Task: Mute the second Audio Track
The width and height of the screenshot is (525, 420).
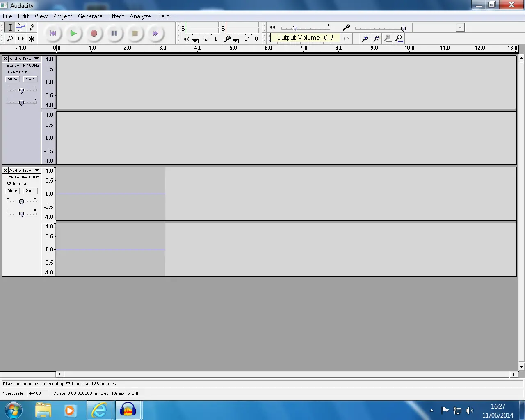Action: click(x=12, y=191)
